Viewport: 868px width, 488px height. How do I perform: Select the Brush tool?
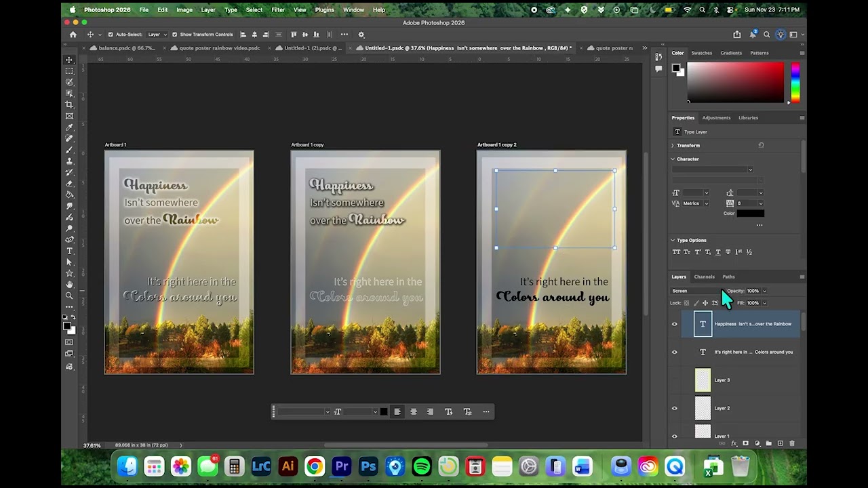point(69,150)
